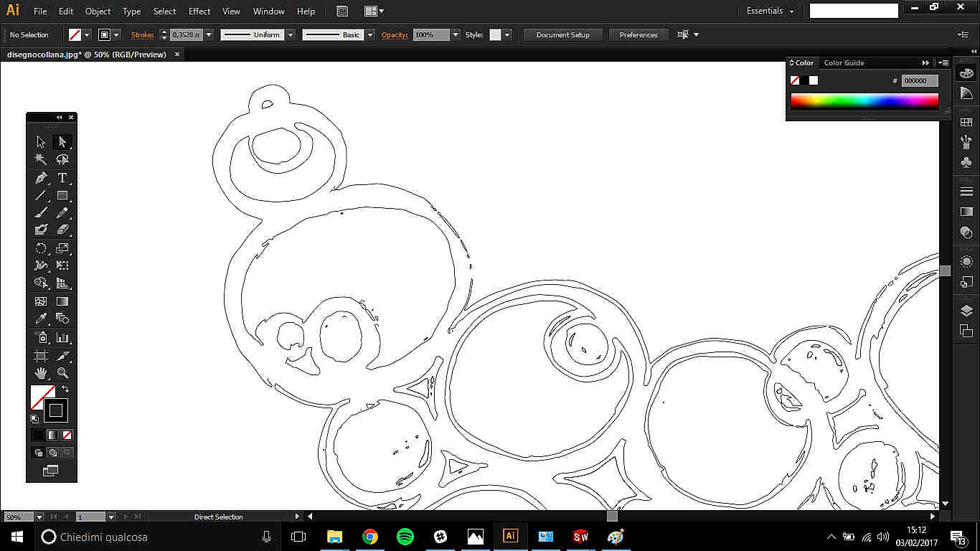980x551 pixels.
Task: Select the Pen tool
Action: click(x=41, y=178)
